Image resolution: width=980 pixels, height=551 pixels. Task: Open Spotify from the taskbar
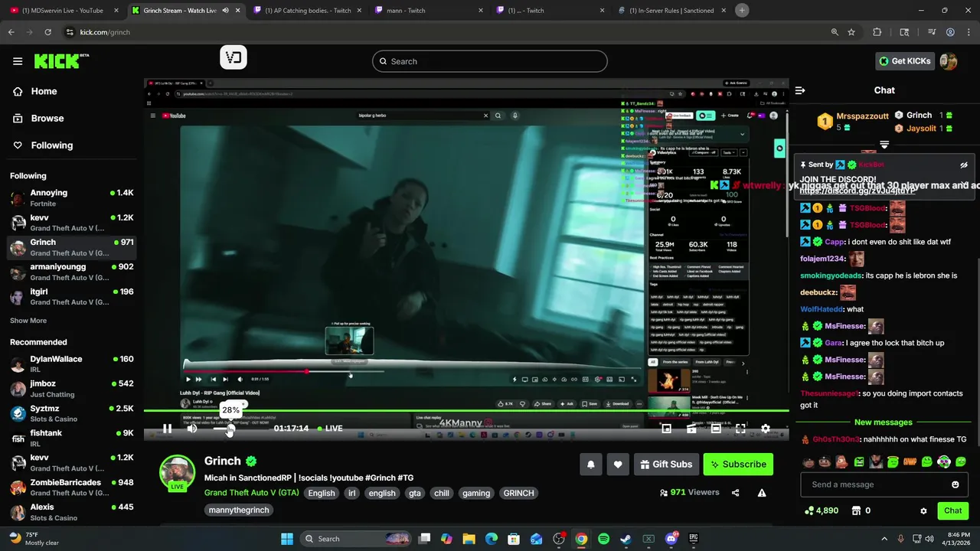pyautogui.click(x=603, y=539)
